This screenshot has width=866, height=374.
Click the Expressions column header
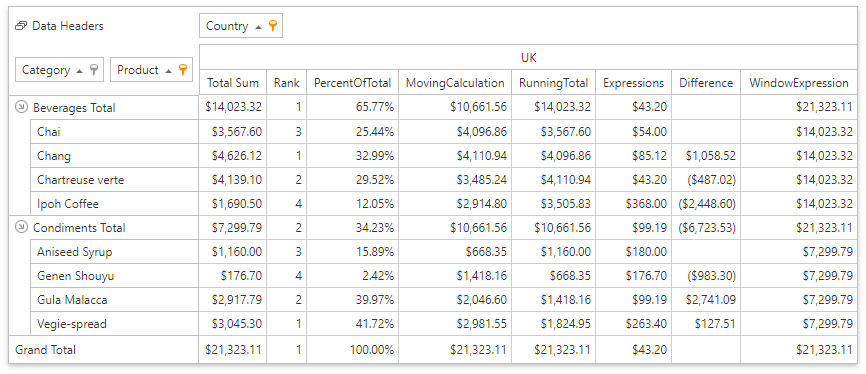click(x=633, y=83)
